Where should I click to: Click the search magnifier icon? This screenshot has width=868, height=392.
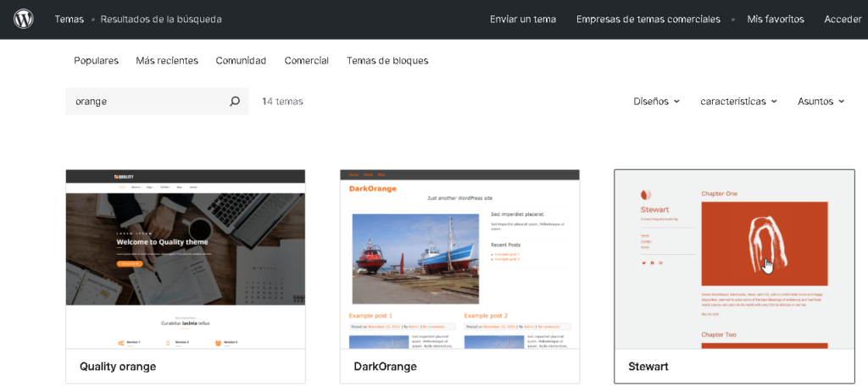point(235,102)
